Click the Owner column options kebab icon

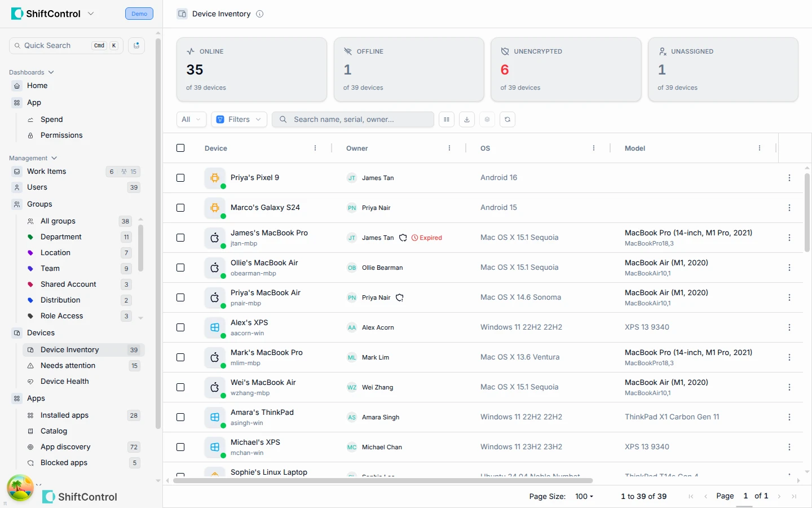(449, 148)
